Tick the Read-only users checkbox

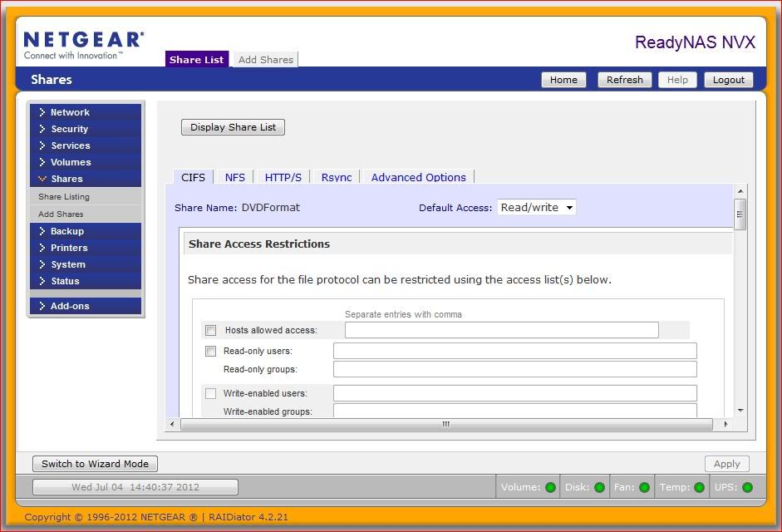211,351
